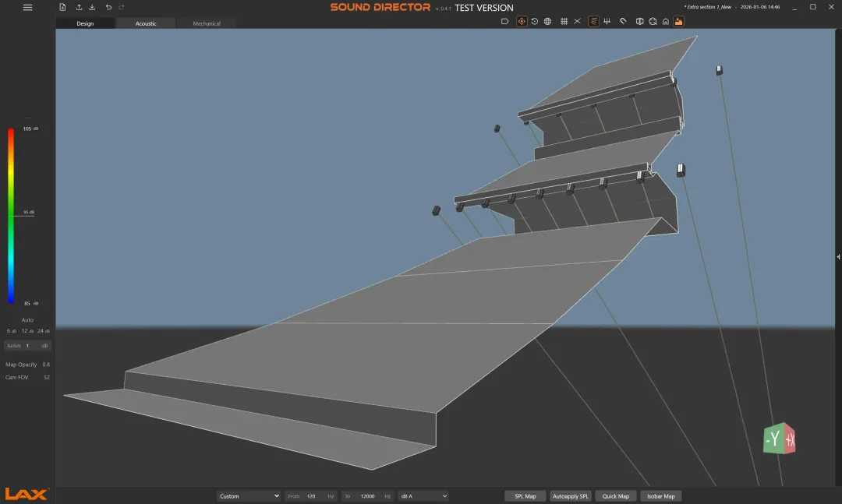842x504 pixels.
Task: Click the upload/export arrow icon
Action: (79, 8)
